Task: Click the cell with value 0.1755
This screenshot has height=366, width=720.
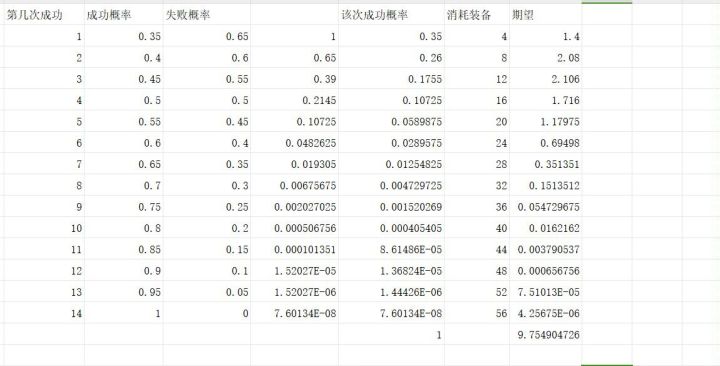Action: click(x=391, y=79)
